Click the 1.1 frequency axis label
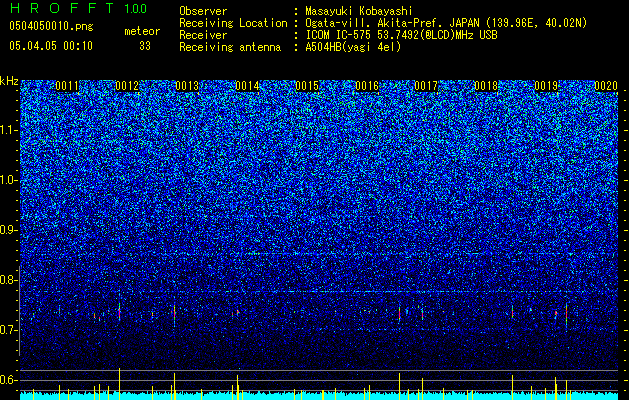 point(8,130)
